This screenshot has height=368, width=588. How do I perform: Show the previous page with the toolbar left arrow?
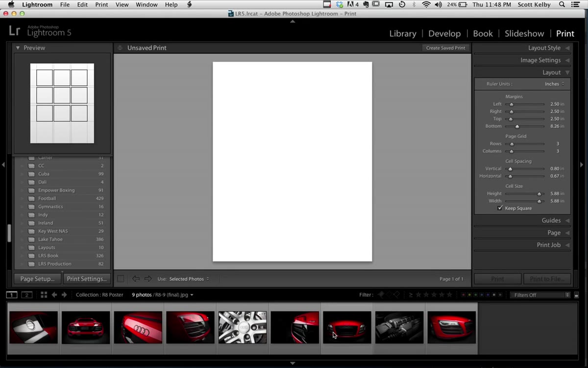click(136, 279)
